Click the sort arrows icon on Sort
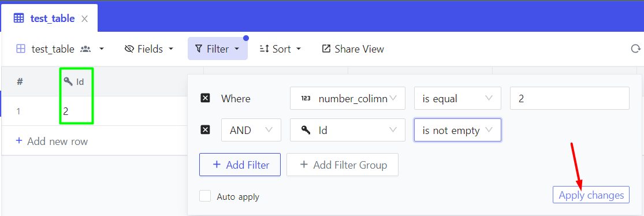644x216 pixels. [264, 49]
